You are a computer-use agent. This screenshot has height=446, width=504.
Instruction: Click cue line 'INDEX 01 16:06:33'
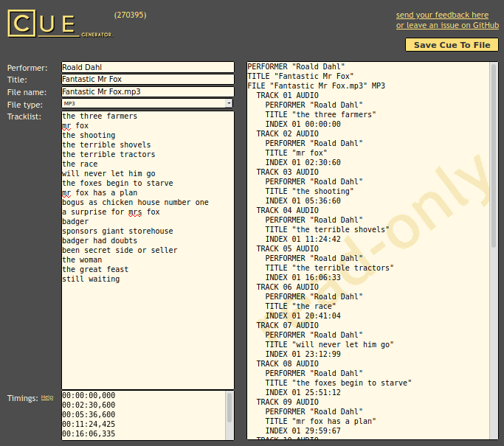(x=303, y=278)
